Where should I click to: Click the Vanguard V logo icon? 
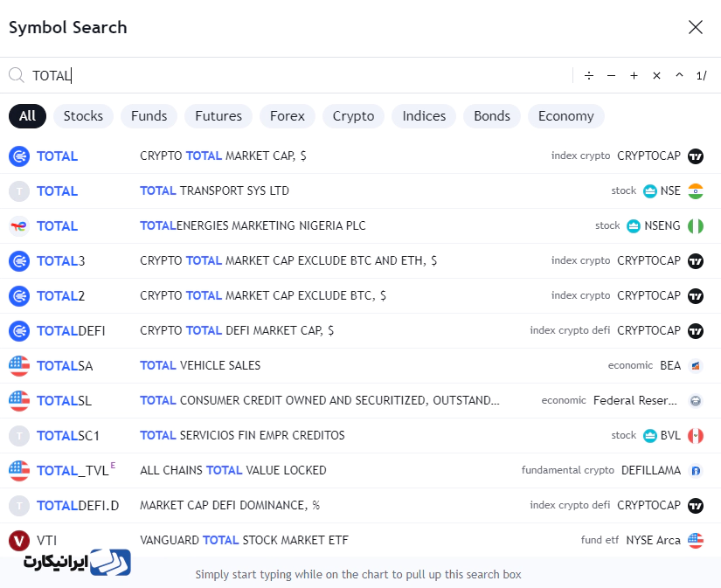19,541
